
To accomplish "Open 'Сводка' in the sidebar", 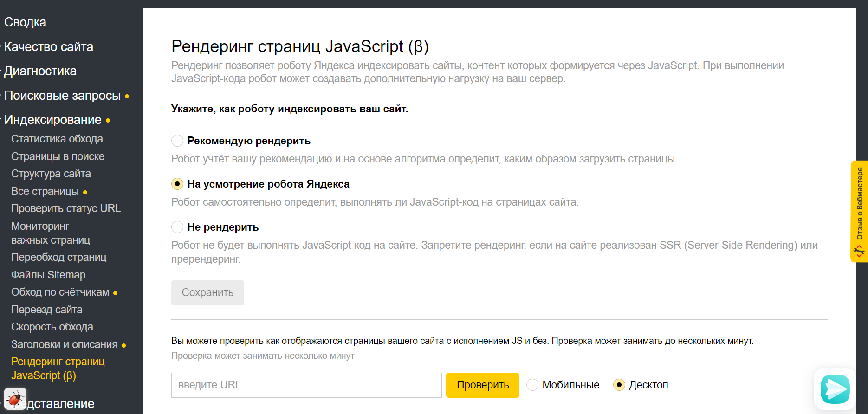I will [x=25, y=22].
